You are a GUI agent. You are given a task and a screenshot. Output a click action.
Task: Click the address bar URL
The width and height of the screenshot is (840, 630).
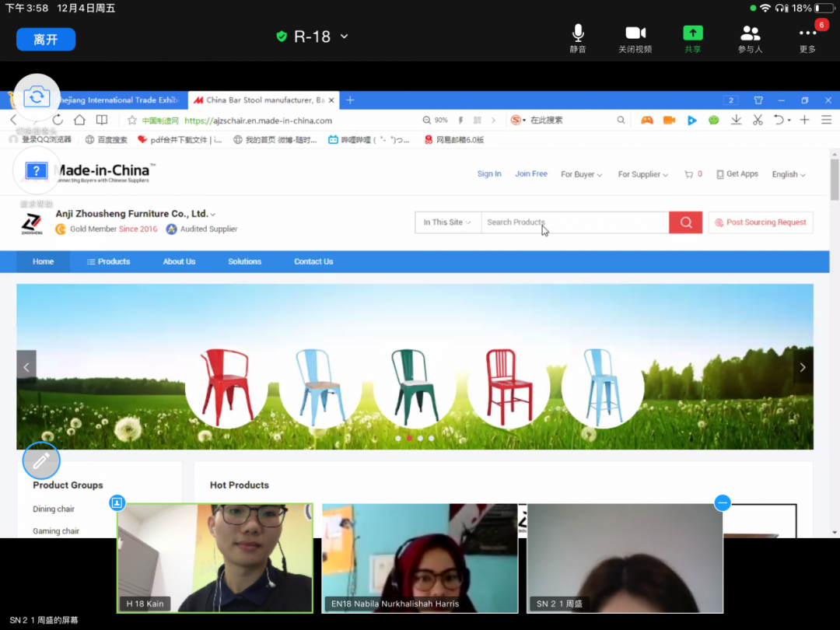(x=258, y=121)
